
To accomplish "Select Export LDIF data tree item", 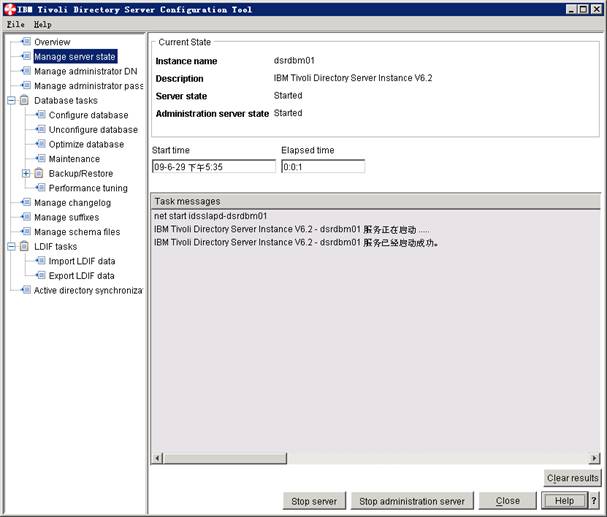I will (x=81, y=276).
